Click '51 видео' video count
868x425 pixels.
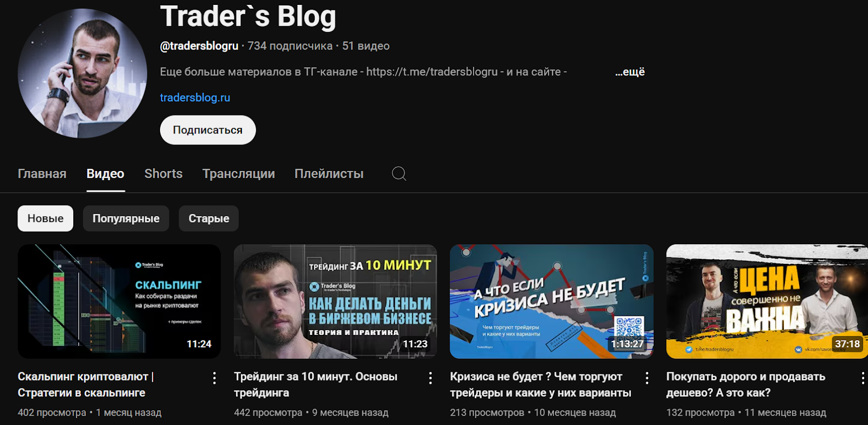(x=366, y=46)
